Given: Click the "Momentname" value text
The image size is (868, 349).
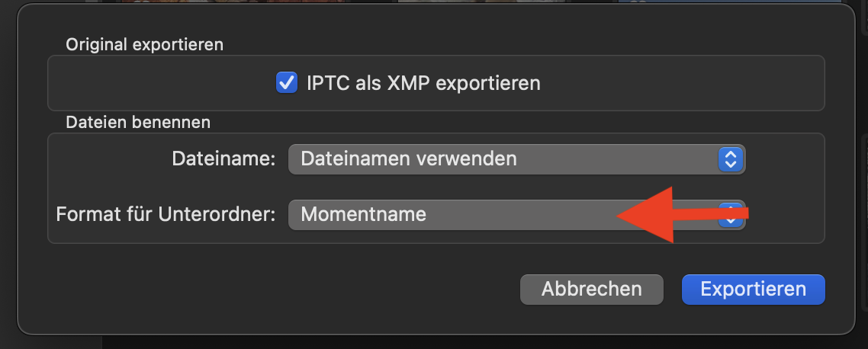Looking at the screenshot, I should click(364, 215).
